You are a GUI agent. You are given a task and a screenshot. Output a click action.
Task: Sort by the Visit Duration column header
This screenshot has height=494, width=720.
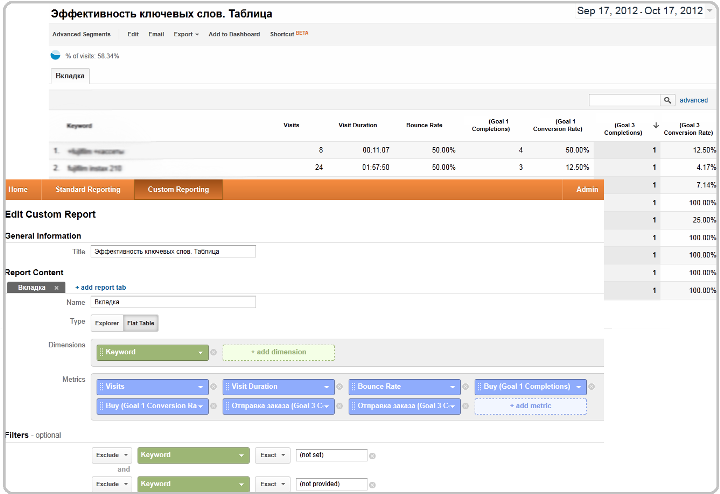(x=358, y=125)
